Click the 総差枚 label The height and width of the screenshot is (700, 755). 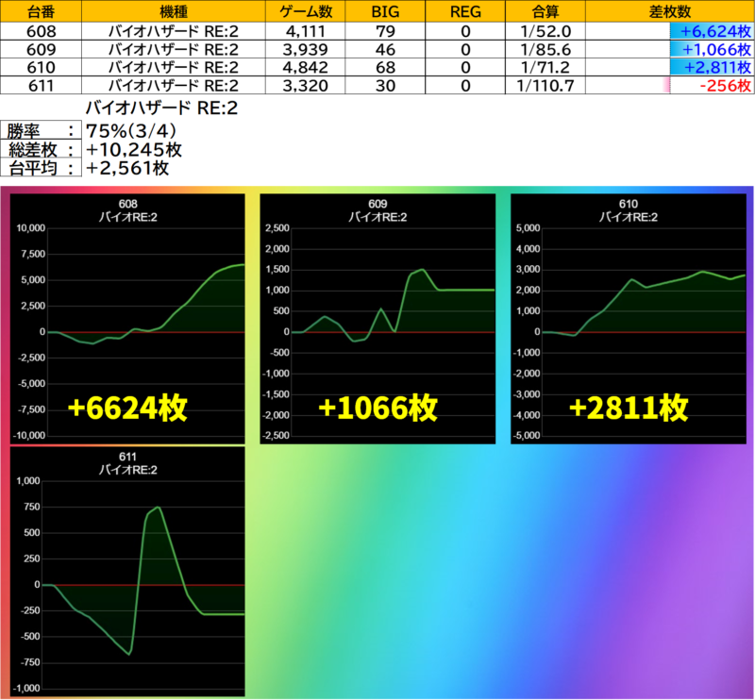tap(41, 149)
